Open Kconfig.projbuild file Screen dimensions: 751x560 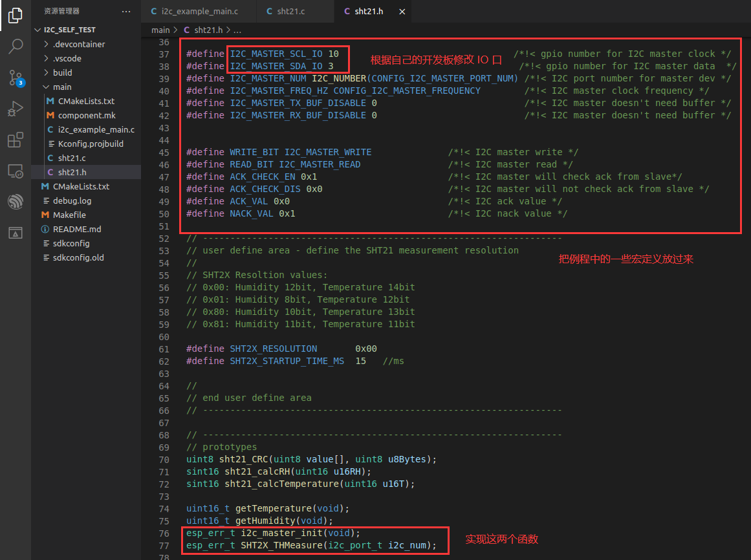[86, 144]
